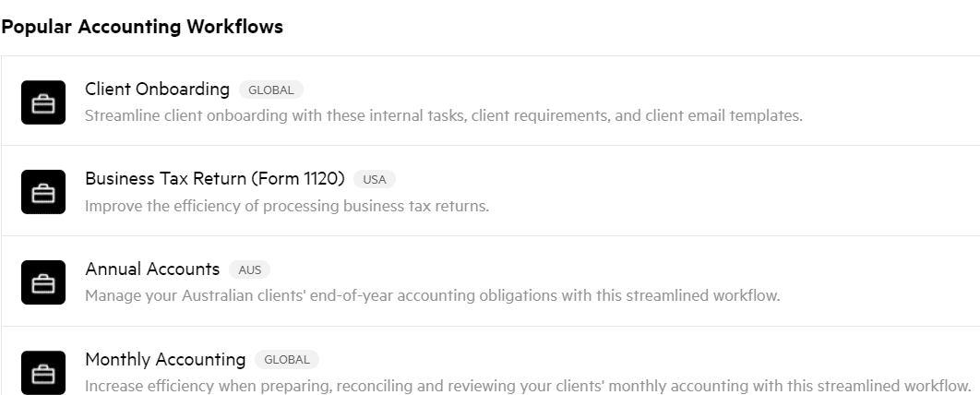The width and height of the screenshot is (980, 395).
Task: Select the blank area of Business Tax Return row
Action: [687, 191]
